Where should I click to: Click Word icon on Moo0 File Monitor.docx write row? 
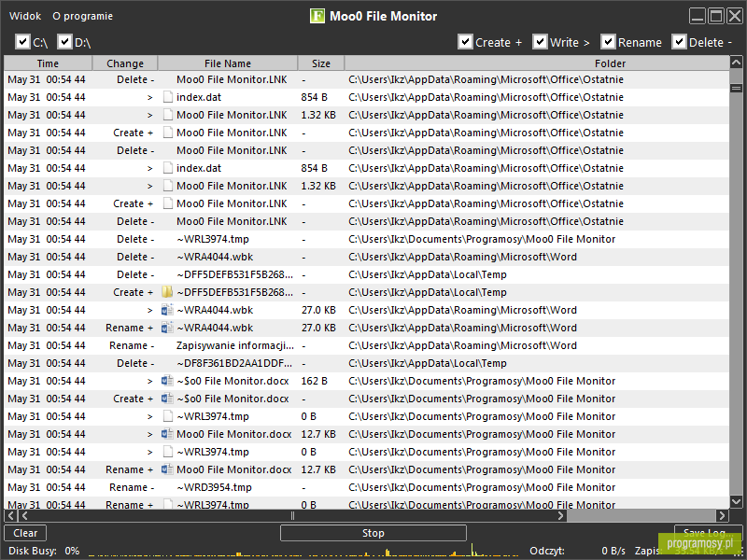point(167,434)
